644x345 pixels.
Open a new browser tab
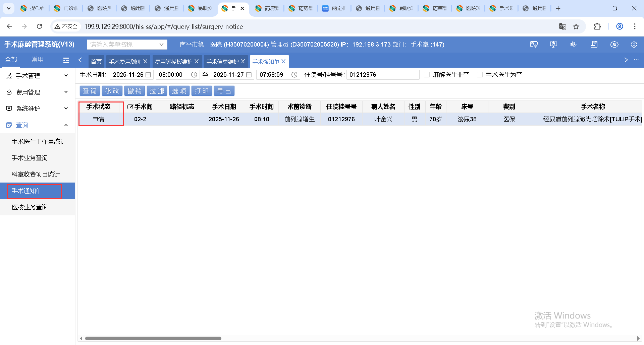click(x=558, y=8)
